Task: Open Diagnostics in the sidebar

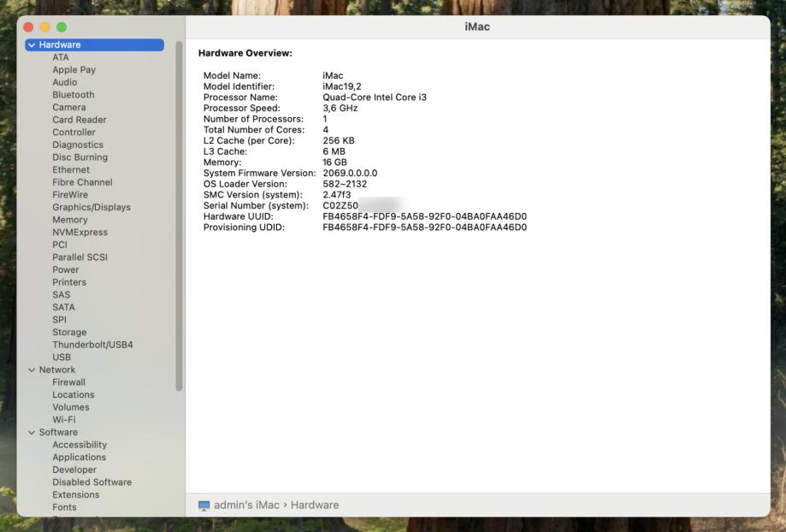Action: (x=78, y=145)
